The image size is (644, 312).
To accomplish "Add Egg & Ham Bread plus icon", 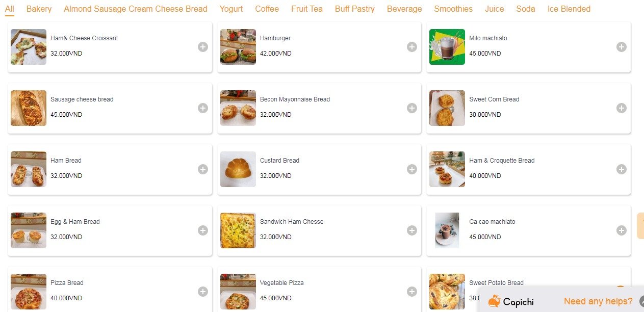I will (x=203, y=230).
